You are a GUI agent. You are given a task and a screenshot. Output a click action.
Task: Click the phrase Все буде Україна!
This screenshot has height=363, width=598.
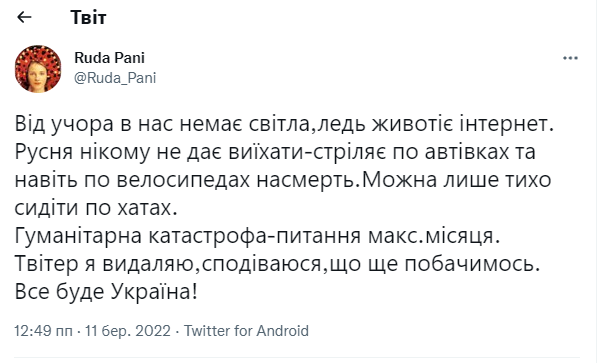pyautogui.click(x=106, y=292)
